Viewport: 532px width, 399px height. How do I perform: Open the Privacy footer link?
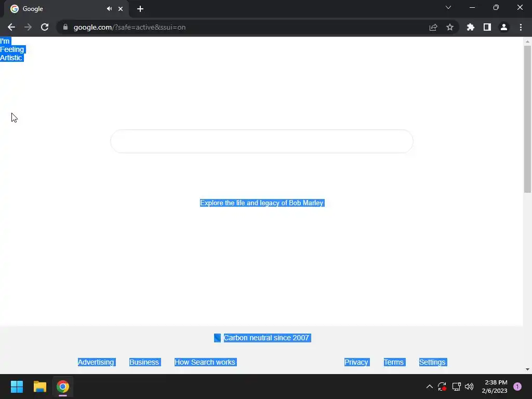(356, 362)
